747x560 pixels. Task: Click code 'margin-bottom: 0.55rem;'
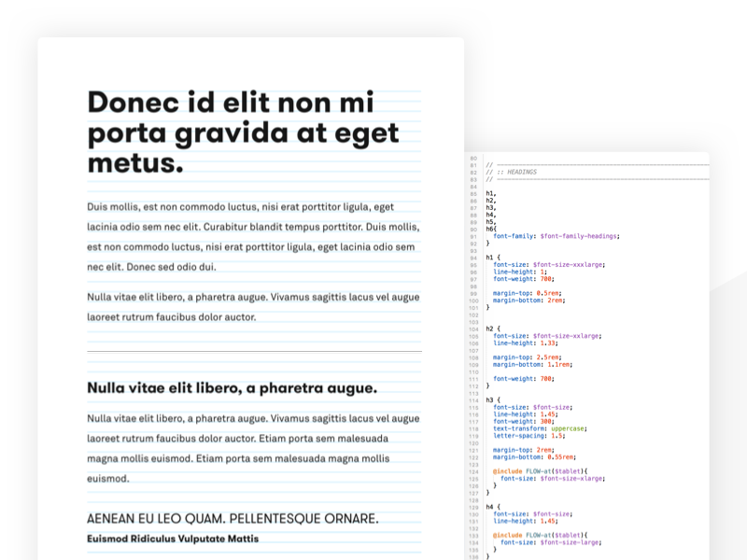pos(534,457)
